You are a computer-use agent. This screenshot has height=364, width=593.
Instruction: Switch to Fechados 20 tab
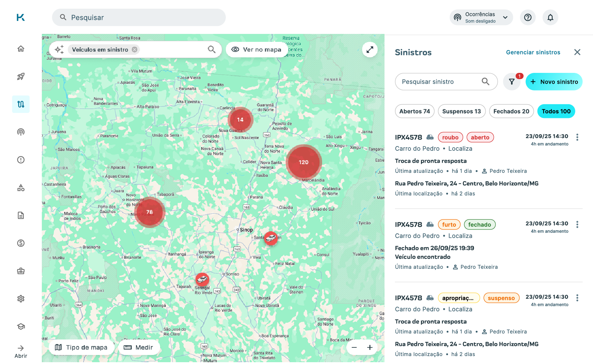point(511,111)
